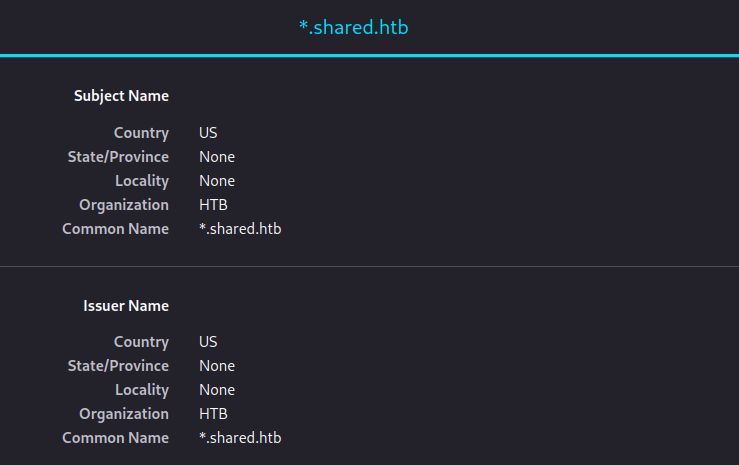This screenshot has height=465, width=739.
Task: Select the *.shared.htb certificate tab
Action: click(x=353, y=28)
